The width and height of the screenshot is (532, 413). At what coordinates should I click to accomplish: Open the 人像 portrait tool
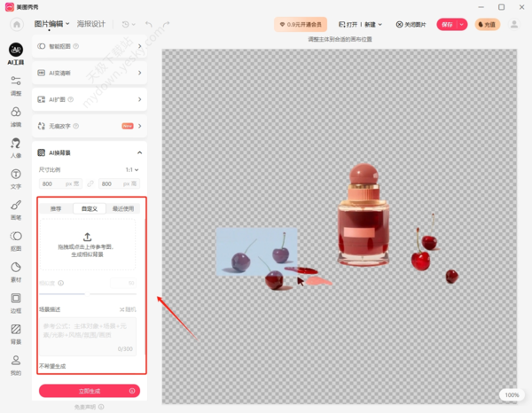tap(15, 146)
